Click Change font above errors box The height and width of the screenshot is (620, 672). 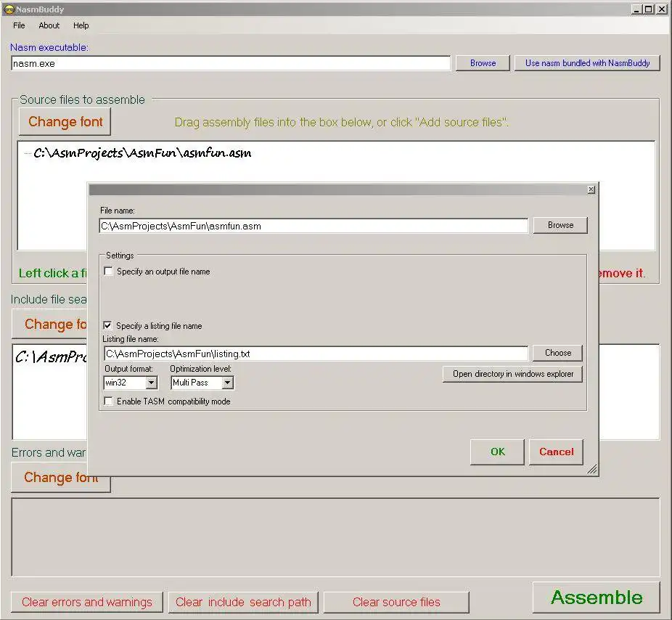tap(61, 478)
